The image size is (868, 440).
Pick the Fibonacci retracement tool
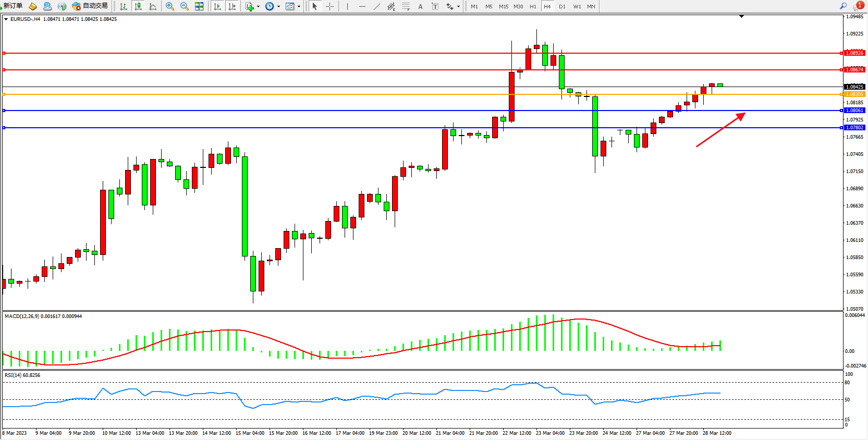406,7
